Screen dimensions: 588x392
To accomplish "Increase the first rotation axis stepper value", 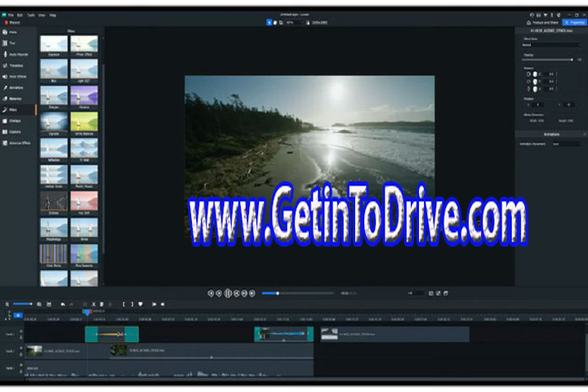I will click(x=556, y=73).
